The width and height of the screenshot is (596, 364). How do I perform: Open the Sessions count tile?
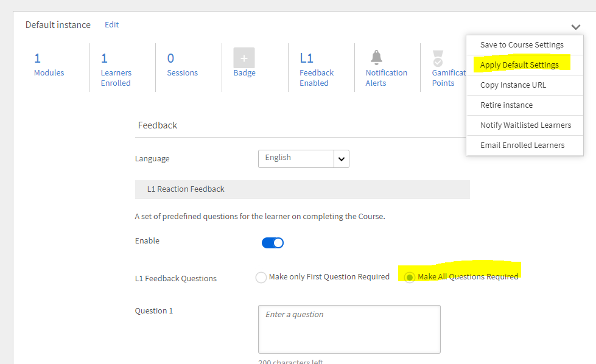(182, 65)
